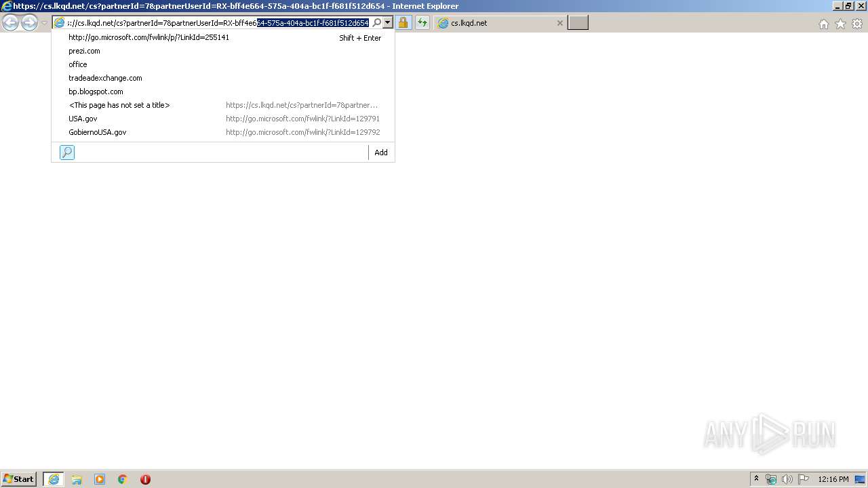Image resolution: width=868 pixels, height=488 pixels.
Task: Click Add search provider button
Action: coord(381,152)
